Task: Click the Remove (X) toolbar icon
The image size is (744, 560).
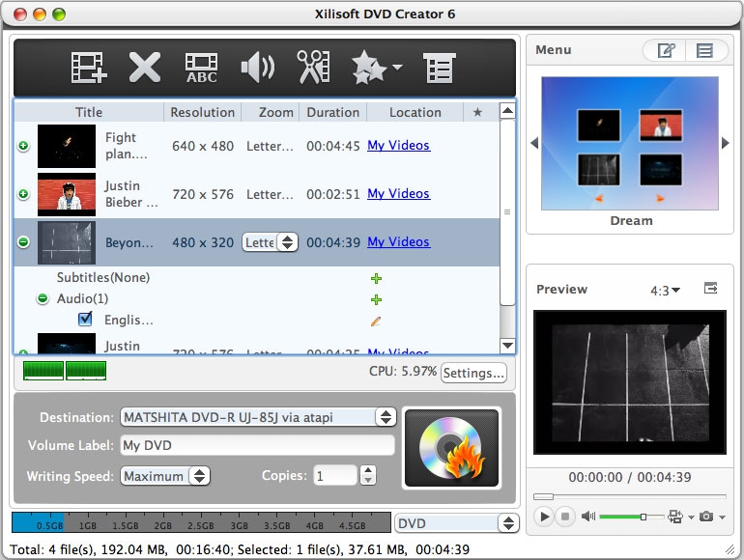Action: pos(145,68)
